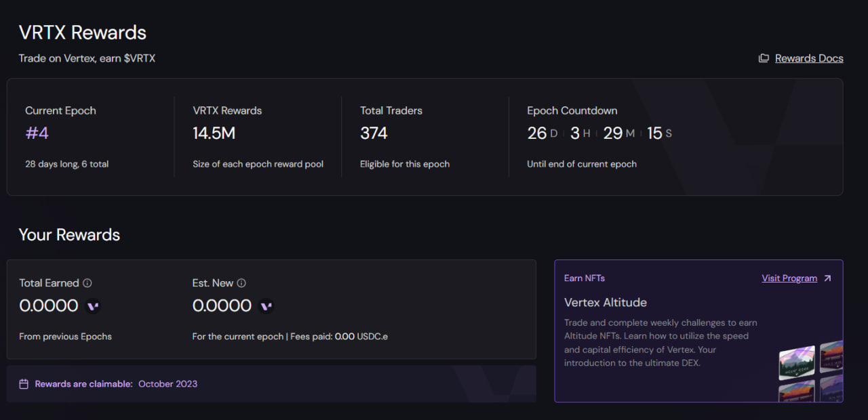Click the Altitude NFT thumbnails
Viewport: 868px width, 420px height.
coord(811,371)
